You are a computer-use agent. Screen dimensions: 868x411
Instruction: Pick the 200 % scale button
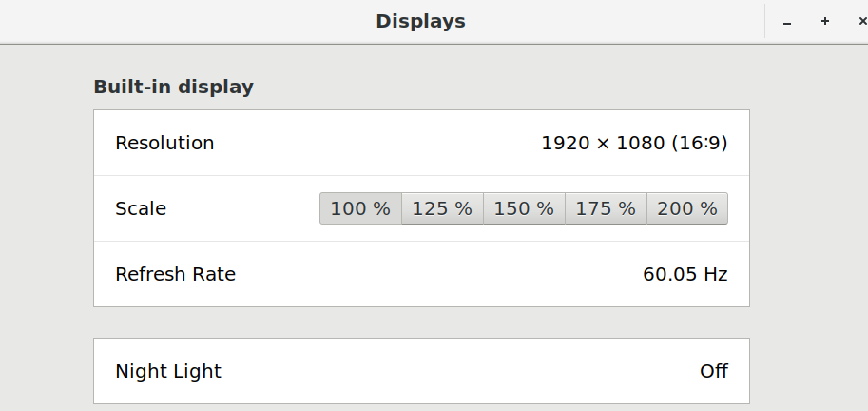687,208
